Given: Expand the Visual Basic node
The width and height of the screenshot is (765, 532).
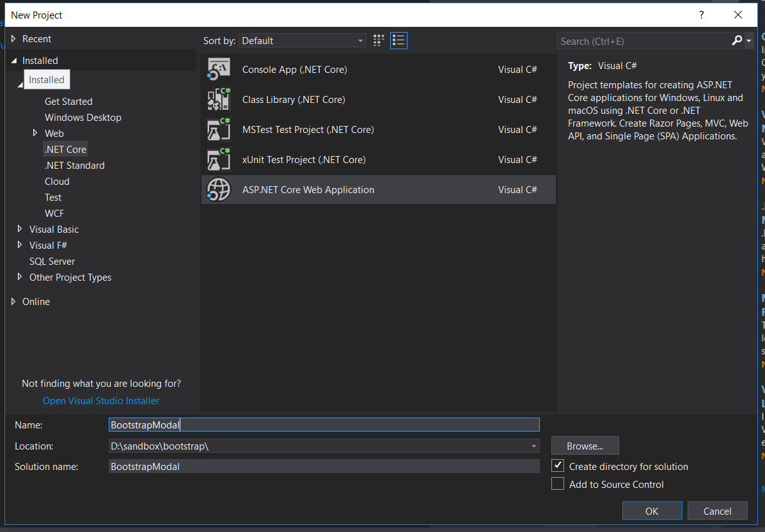Looking at the screenshot, I should [x=20, y=229].
